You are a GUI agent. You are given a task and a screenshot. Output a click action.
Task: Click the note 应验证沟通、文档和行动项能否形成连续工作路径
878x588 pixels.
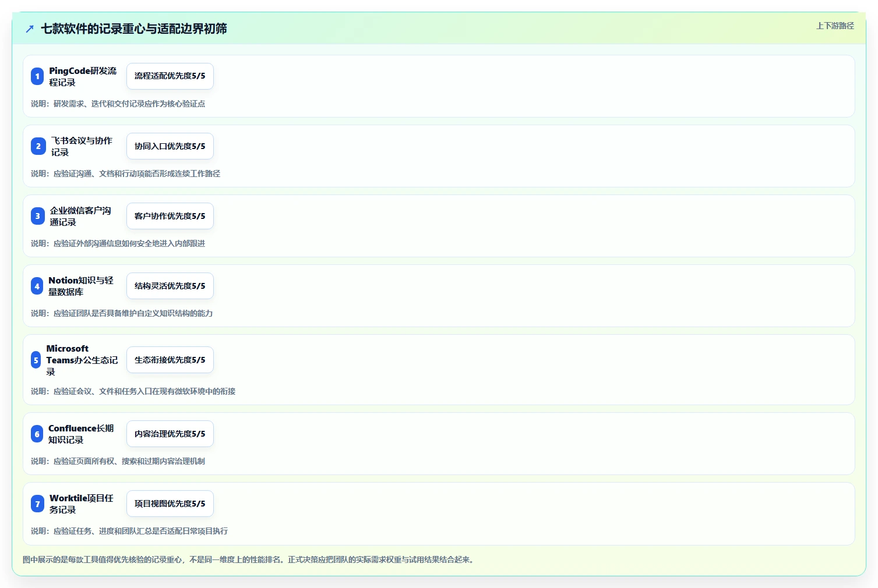tap(137, 173)
